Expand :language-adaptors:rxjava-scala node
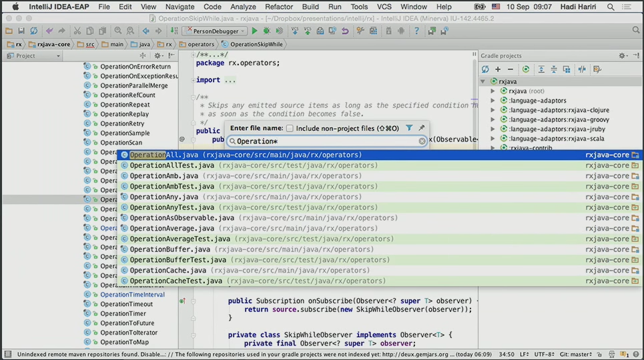 [x=493, y=139]
